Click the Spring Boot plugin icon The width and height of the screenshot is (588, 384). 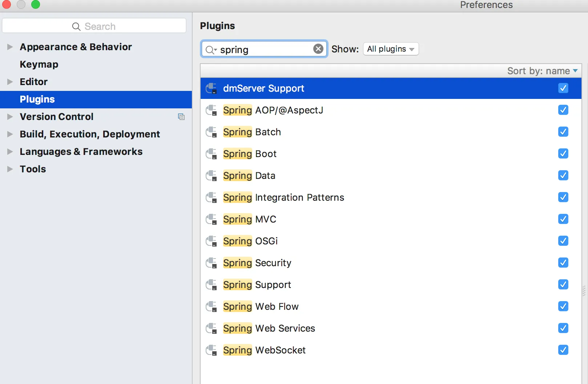click(211, 154)
